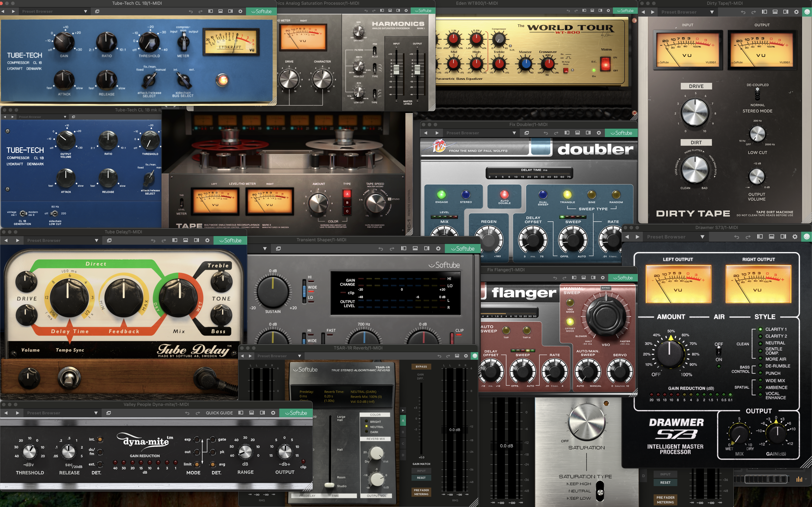812x507 pixels.
Task: Open settings gear in Dirty Tape window
Action: (796, 12)
